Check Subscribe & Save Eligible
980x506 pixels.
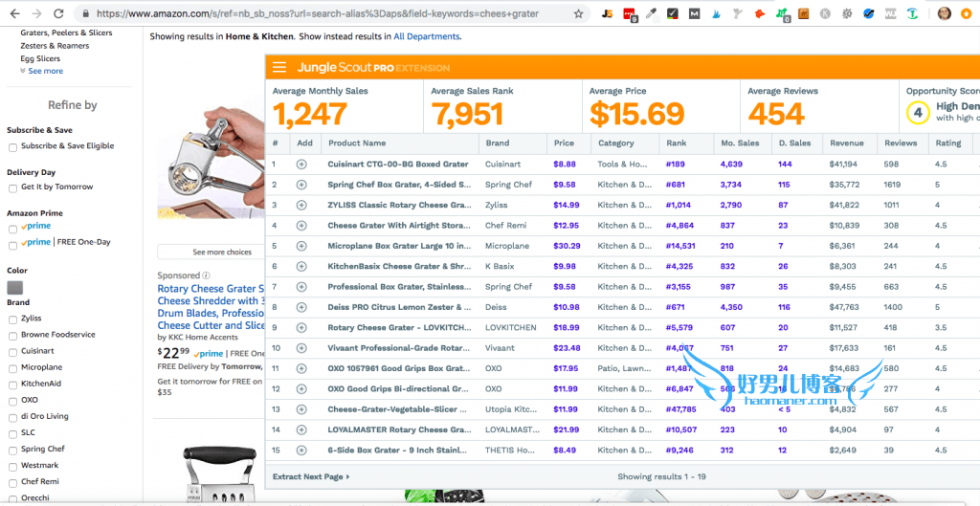coord(12,147)
